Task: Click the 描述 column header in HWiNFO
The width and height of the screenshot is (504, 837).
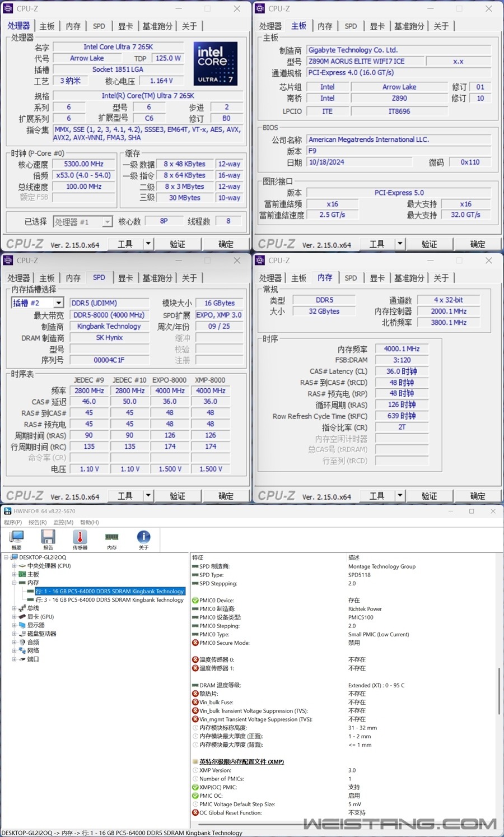Action: [354, 557]
